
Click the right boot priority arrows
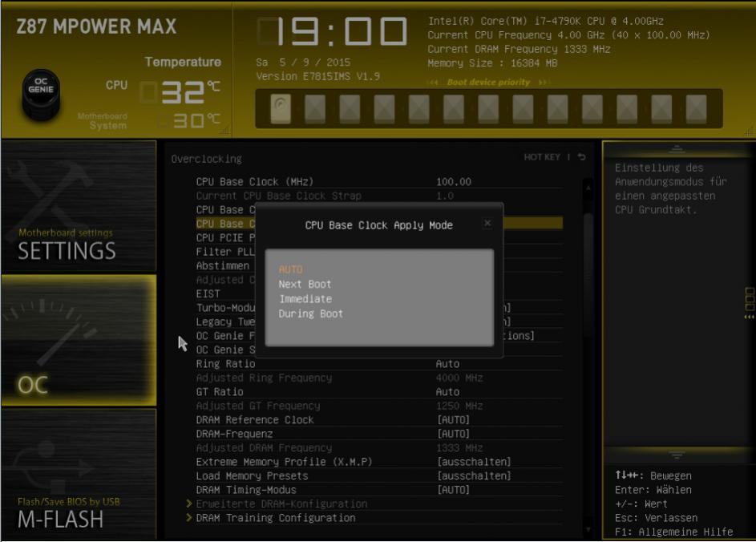pyautogui.click(x=544, y=83)
